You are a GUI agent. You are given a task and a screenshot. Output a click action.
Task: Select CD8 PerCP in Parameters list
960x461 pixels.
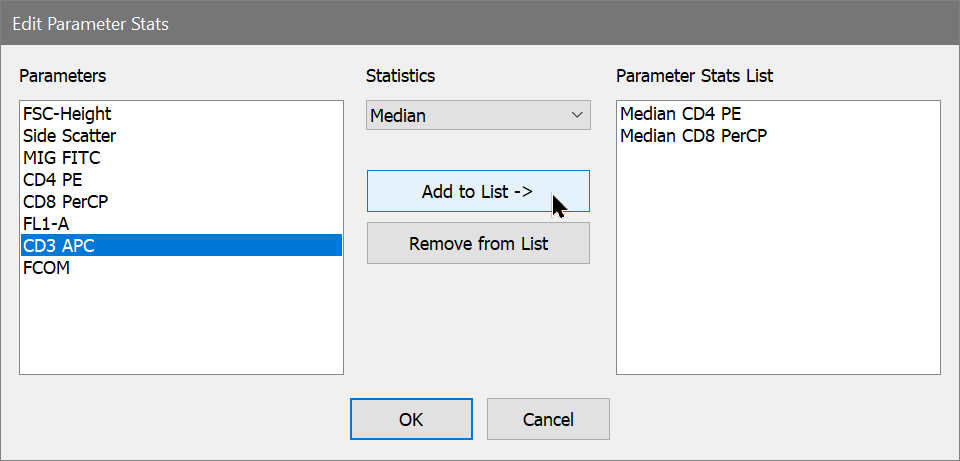point(65,202)
